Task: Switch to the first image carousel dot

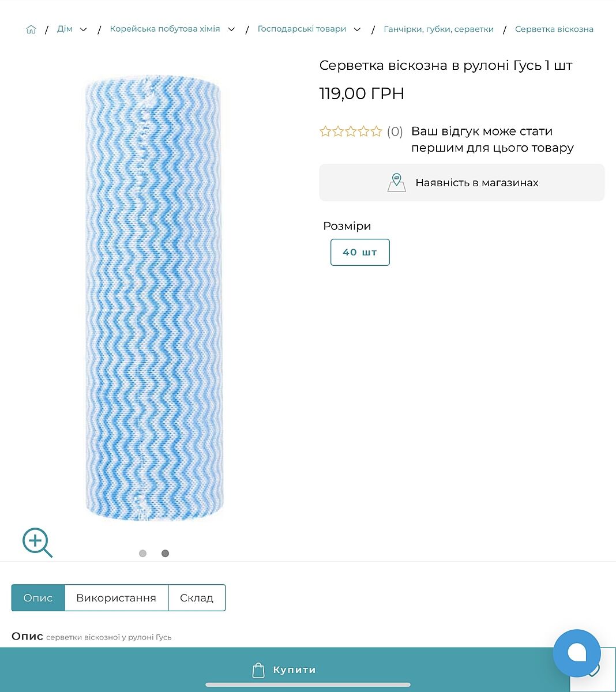Action: coord(142,554)
